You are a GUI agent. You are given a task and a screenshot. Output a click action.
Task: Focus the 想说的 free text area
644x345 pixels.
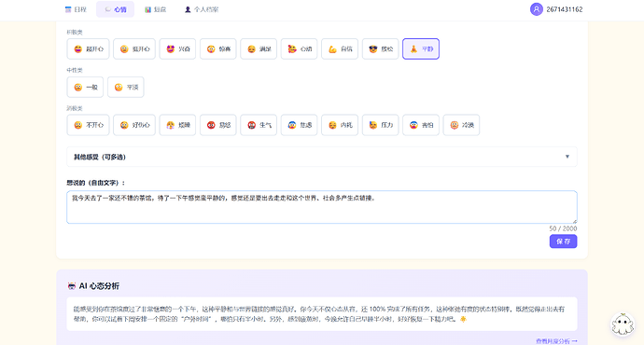pos(322,207)
